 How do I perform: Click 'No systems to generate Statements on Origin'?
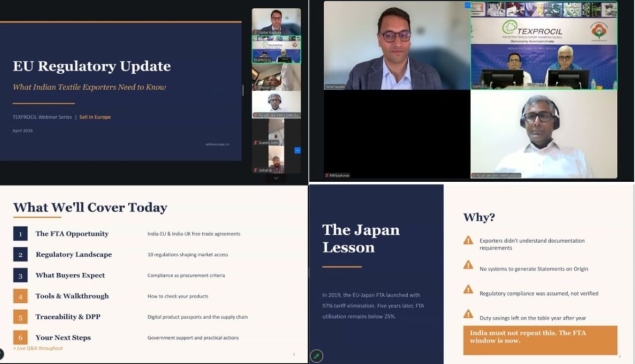pos(534,269)
